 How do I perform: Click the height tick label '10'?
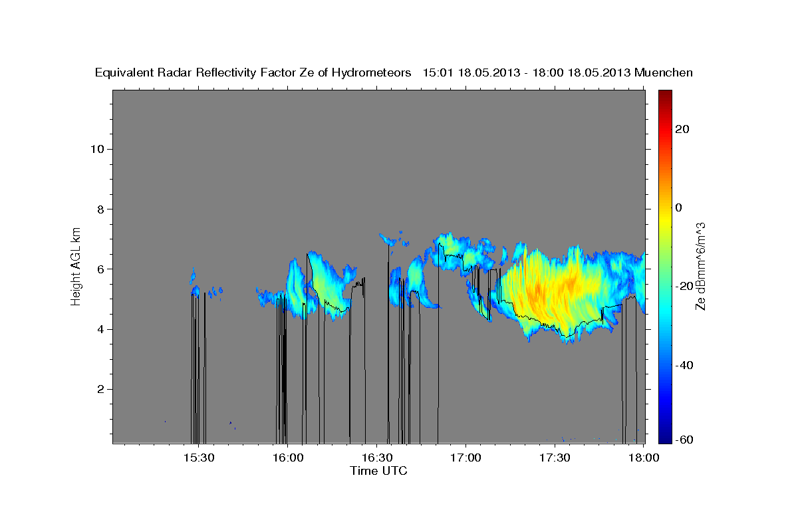pos(96,149)
